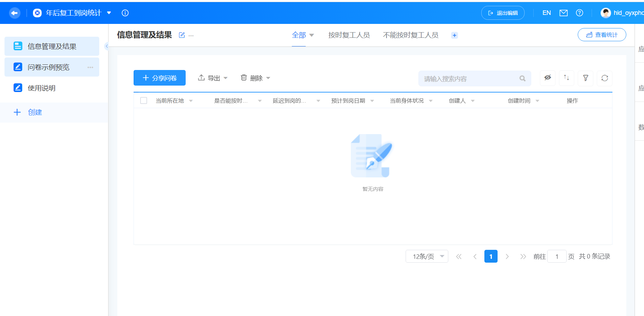The width and height of the screenshot is (644, 316).
Task: Open 延迟到岗的 column dropdown arrow
Action: (318, 101)
